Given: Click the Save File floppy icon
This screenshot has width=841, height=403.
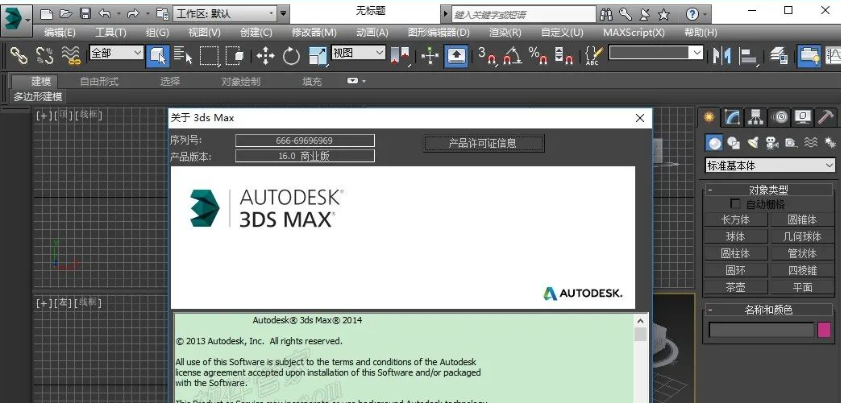Looking at the screenshot, I should click(85, 13).
